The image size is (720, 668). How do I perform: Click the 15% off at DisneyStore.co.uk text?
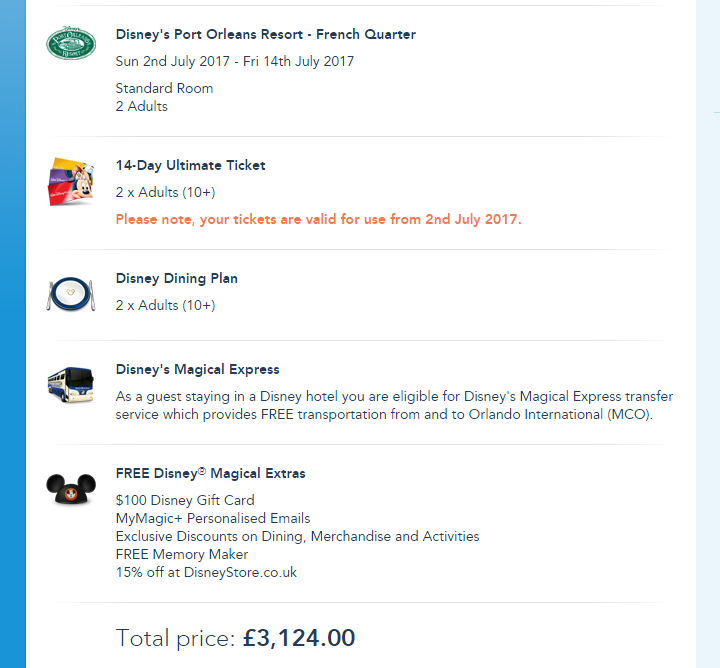tap(206, 572)
